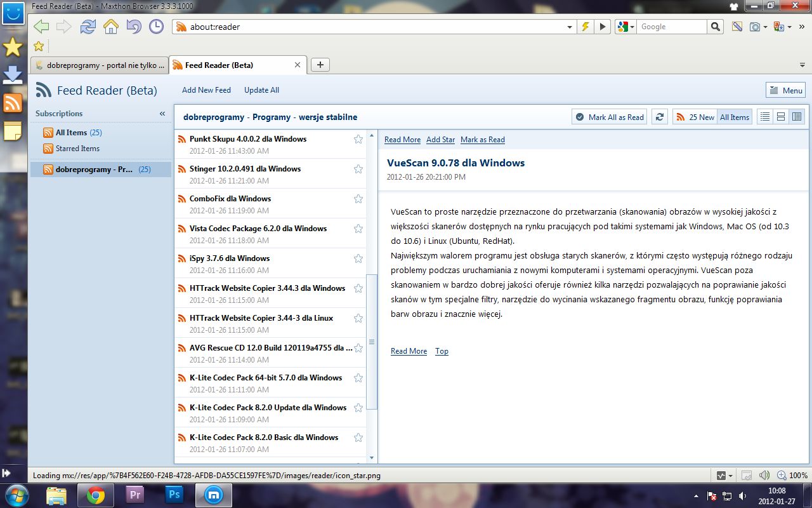Click the lightning bolt engine switch icon
The width and height of the screenshot is (812, 508).
point(586,27)
